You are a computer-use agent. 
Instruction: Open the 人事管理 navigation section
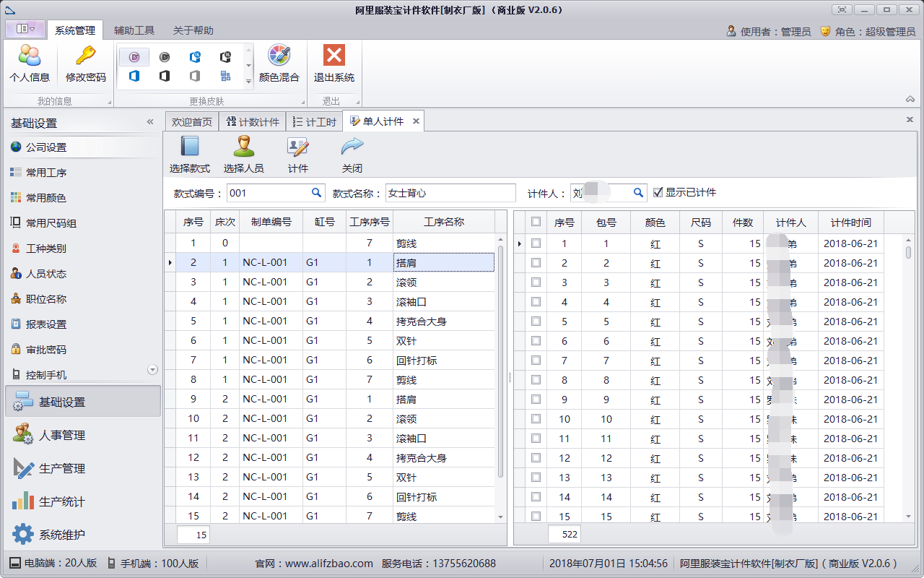coord(62,435)
